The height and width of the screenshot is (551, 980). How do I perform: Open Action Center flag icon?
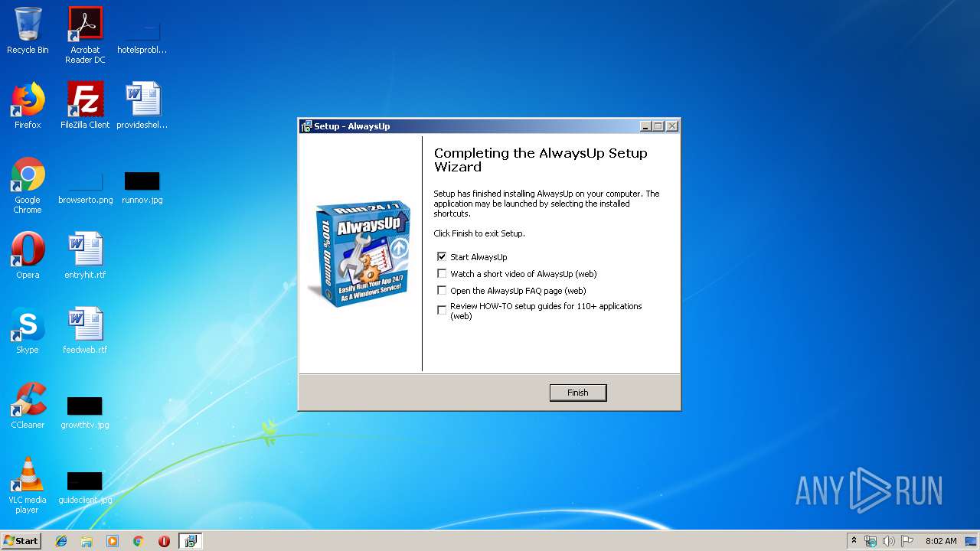coord(907,541)
